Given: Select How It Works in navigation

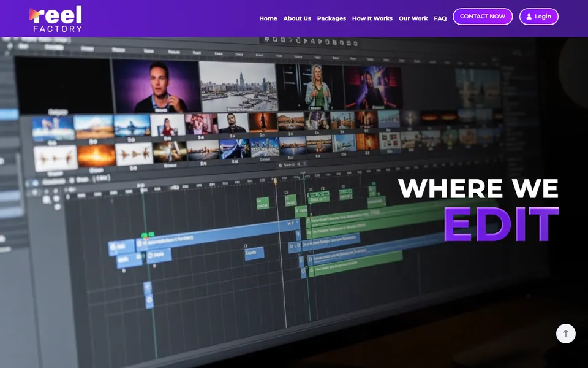Looking at the screenshot, I should (372, 18).
